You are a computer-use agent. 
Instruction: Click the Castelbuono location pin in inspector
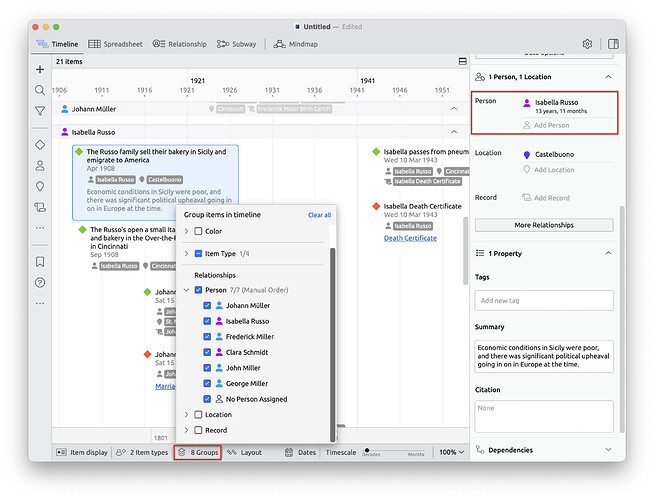[x=527, y=155]
